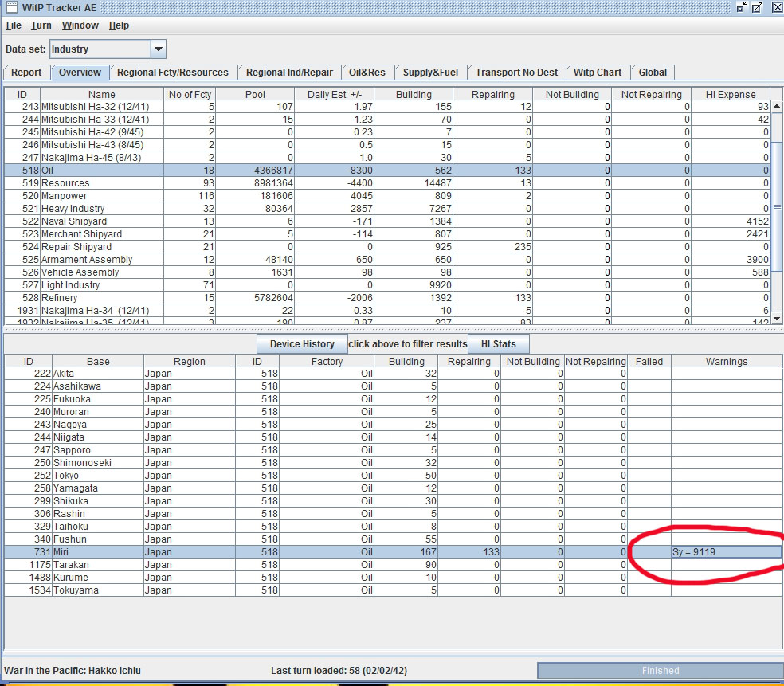784x686 pixels.
Task: Select the Light Industry row
Action: tap(387, 285)
